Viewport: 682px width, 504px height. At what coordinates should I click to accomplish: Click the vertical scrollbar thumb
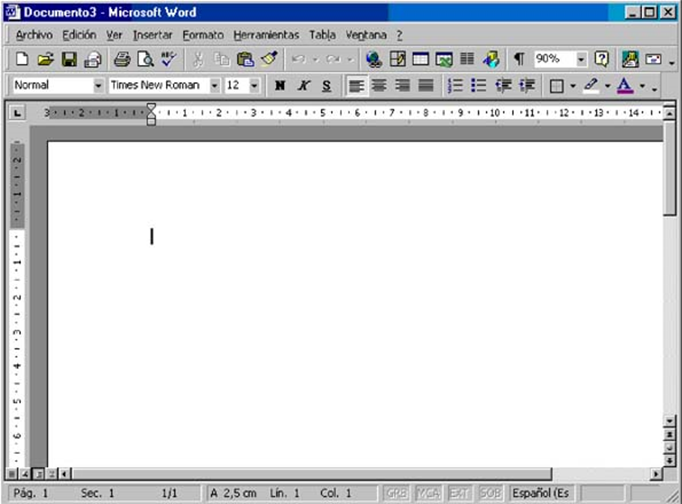(x=670, y=169)
